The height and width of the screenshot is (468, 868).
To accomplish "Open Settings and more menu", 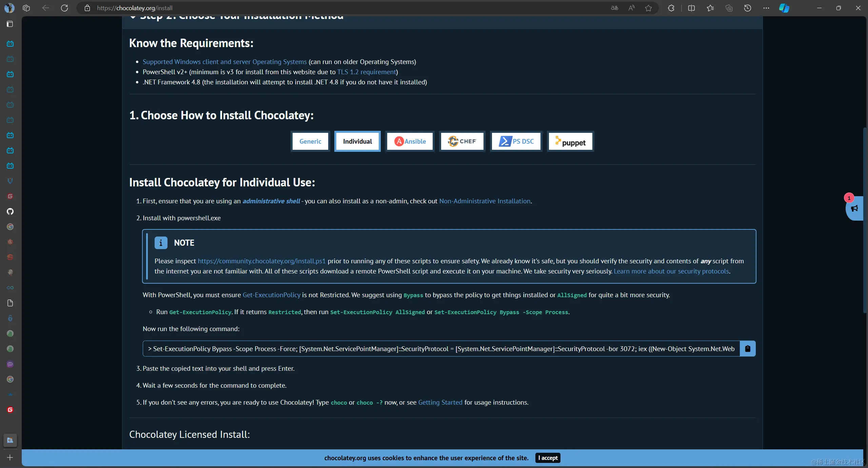I will 766,8.
